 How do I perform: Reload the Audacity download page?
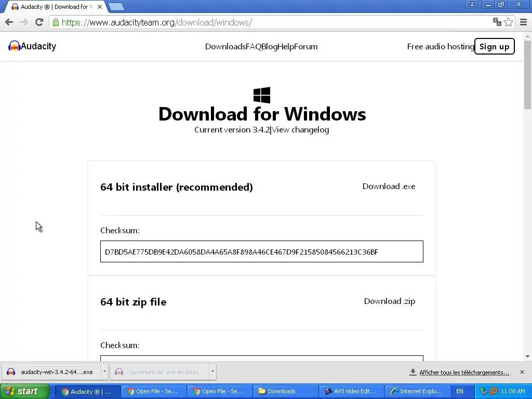39,22
